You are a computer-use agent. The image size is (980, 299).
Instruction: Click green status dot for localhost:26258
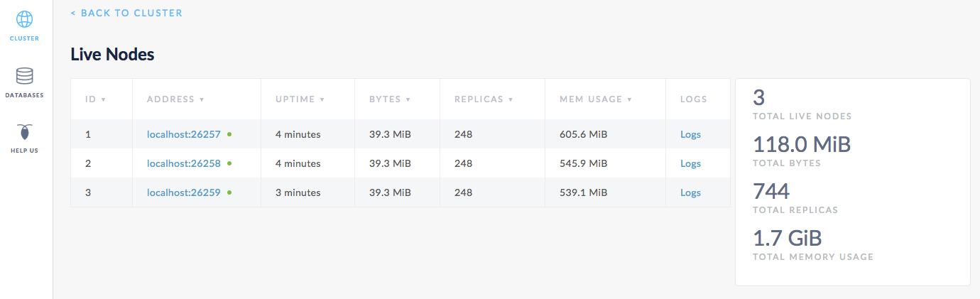[x=229, y=163]
